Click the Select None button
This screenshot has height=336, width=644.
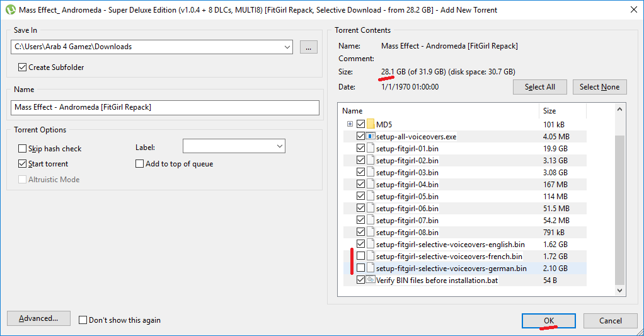click(600, 86)
